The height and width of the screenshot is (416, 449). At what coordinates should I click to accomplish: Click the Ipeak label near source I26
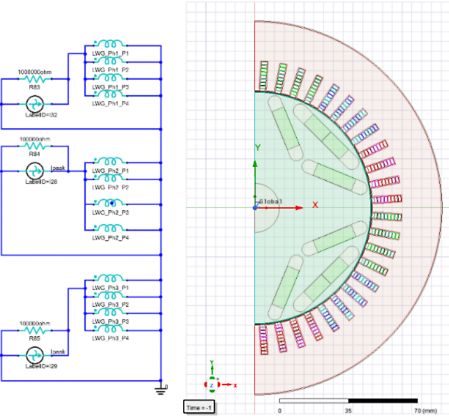click(x=58, y=168)
